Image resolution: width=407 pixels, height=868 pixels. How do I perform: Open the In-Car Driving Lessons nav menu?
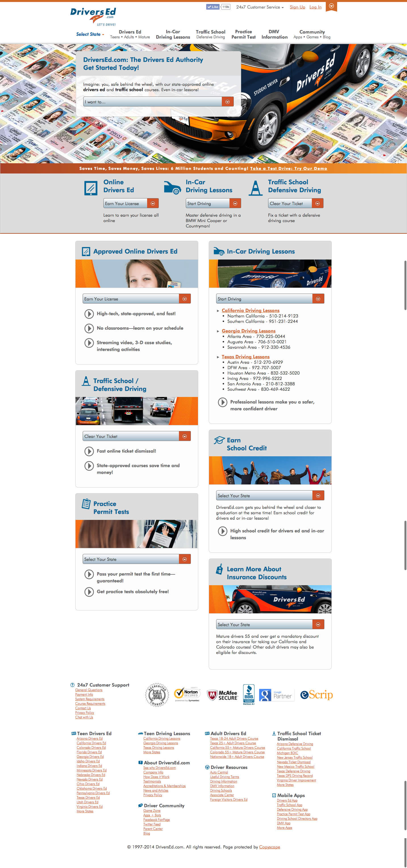coord(173,34)
